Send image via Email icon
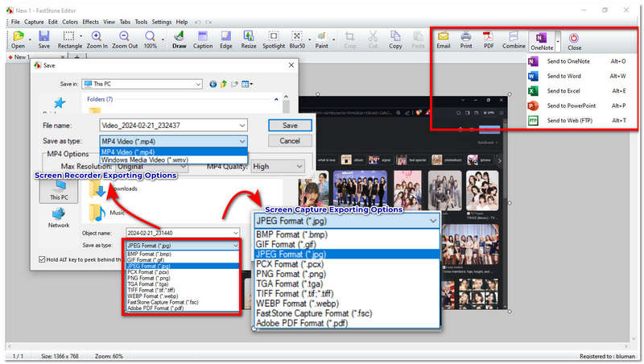Screen dimensions: 644x364 point(443,39)
